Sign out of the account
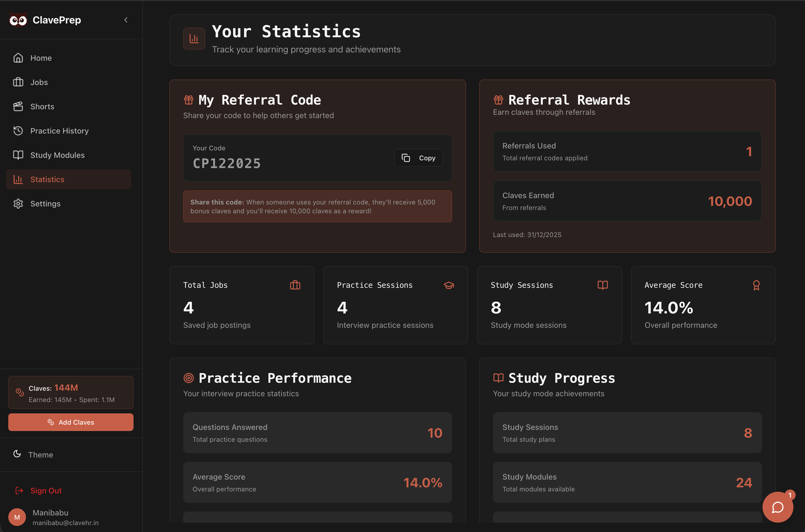This screenshot has width=805, height=532. [46, 491]
